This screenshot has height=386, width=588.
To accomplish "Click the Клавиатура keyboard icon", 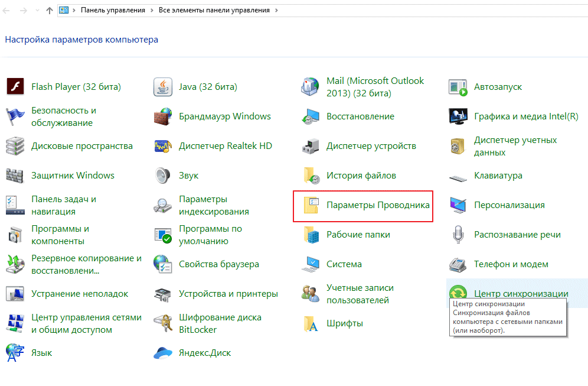I will (x=458, y=176).
